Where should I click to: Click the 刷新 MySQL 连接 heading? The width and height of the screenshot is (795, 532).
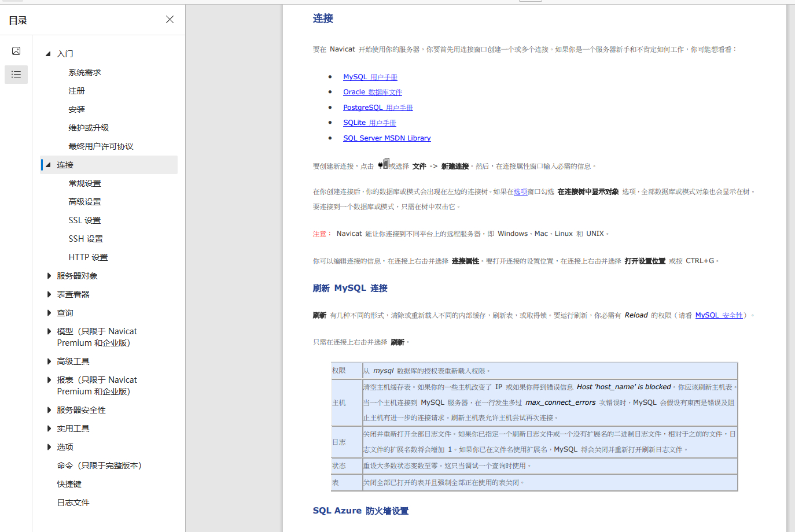click(350, 288)
